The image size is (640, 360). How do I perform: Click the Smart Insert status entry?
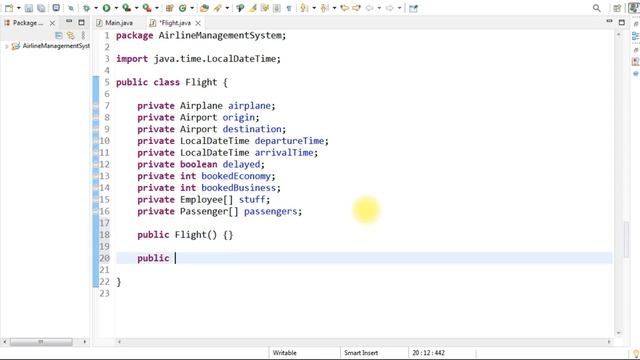click(361, 353)
